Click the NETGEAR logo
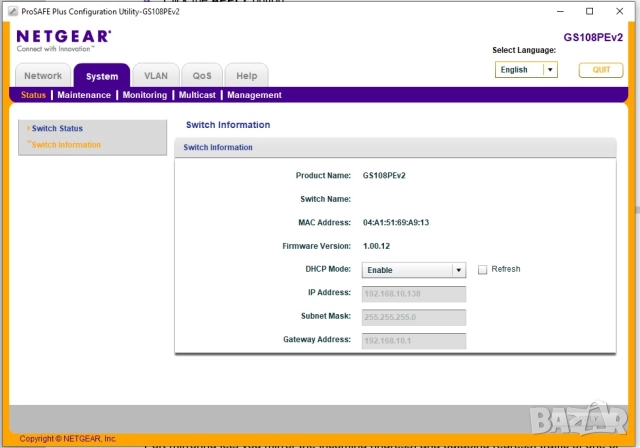Screen dimensions: 640x448 (x=64, y=37)
